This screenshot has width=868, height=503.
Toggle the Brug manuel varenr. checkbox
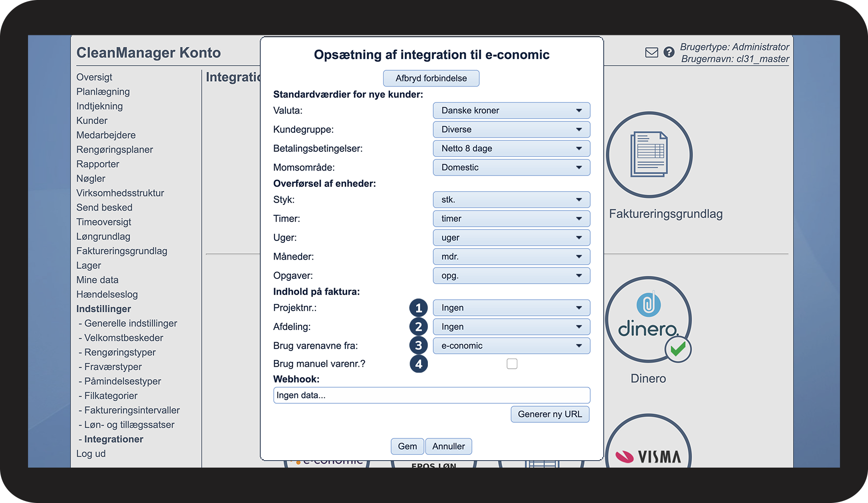pos(512,364)
